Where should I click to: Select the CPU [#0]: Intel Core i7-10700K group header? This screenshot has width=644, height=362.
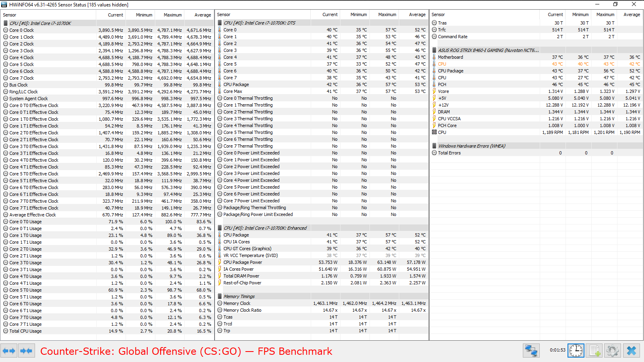(x=107, y=23)
